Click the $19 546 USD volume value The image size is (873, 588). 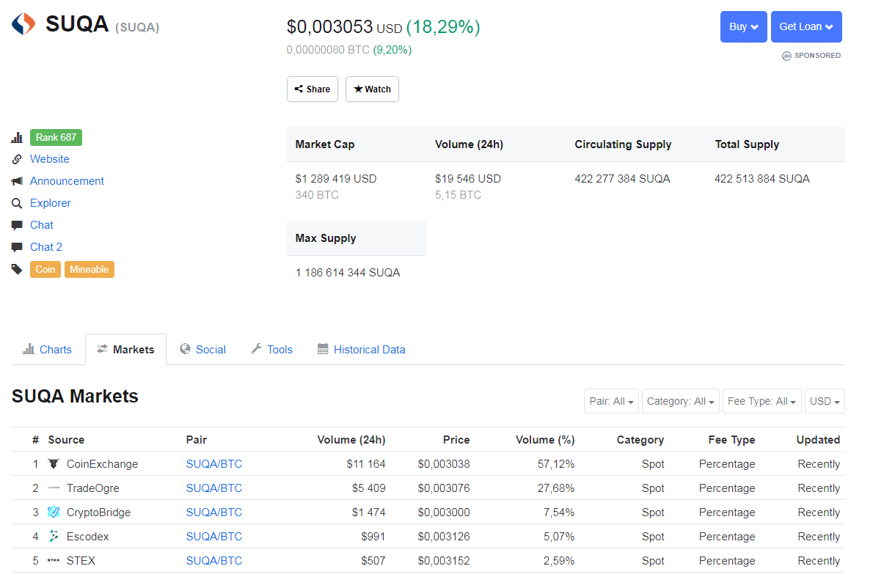click(x=468, y=179)
